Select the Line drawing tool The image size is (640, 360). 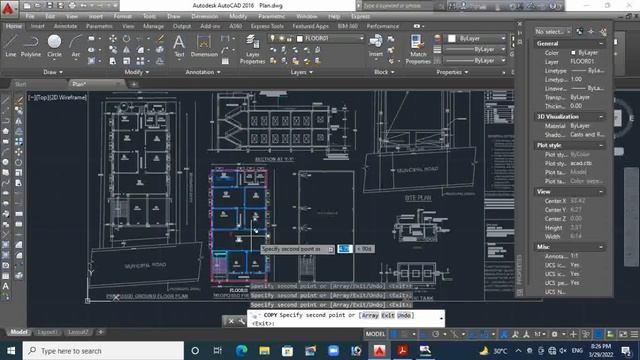[10, 45]
